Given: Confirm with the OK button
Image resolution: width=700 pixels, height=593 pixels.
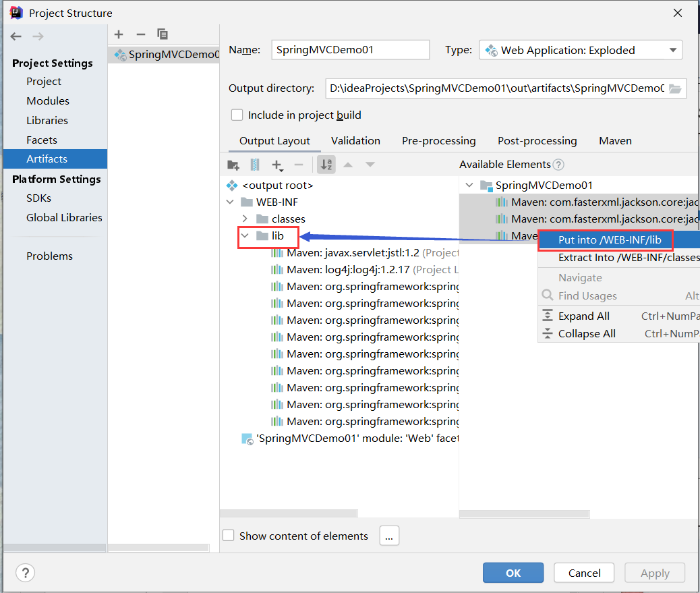Looking at the screenshot, I should pyautogui.click(x=513, y=573).
